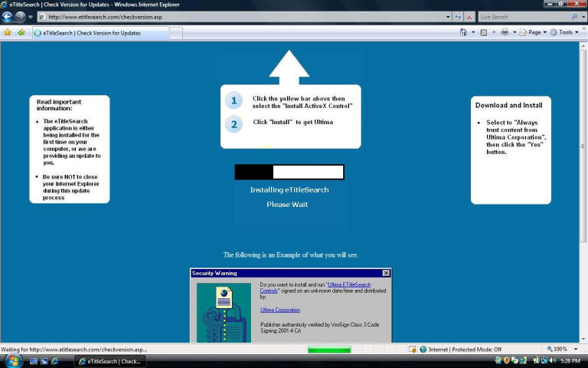Click "The following is an Example" text
Image resolution: width=588 pixels, height=368 pixels.
pos(291,255)
